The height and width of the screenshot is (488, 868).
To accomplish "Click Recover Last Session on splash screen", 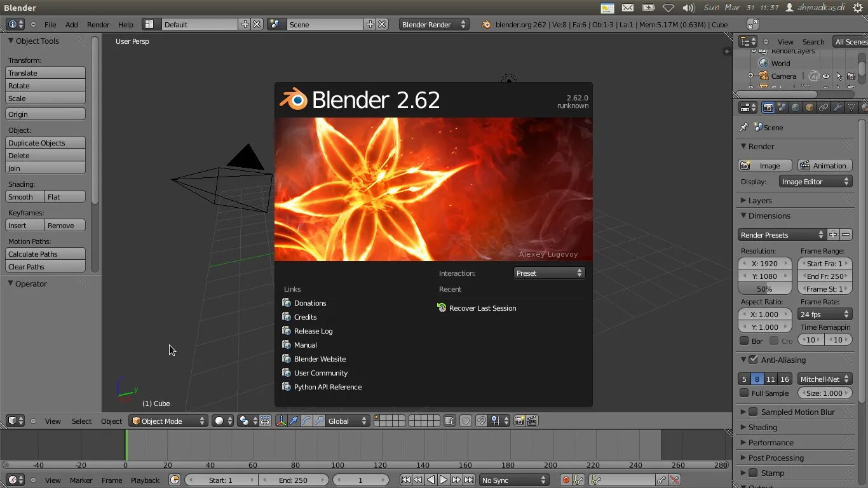I will tap(477, 308).
